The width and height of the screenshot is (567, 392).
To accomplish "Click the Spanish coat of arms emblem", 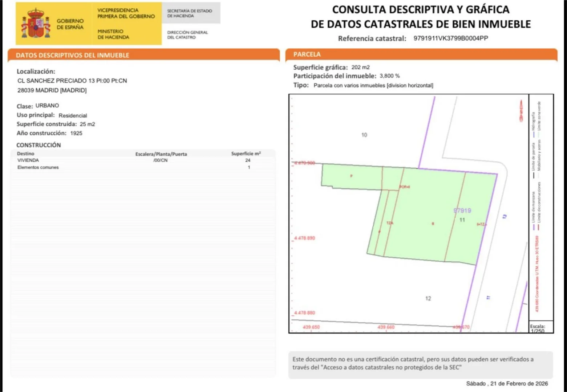I will 36,24.
